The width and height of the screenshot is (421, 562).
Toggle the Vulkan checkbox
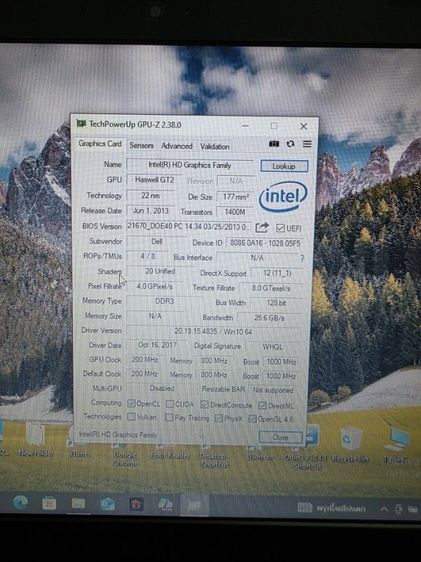coord(131,416)
